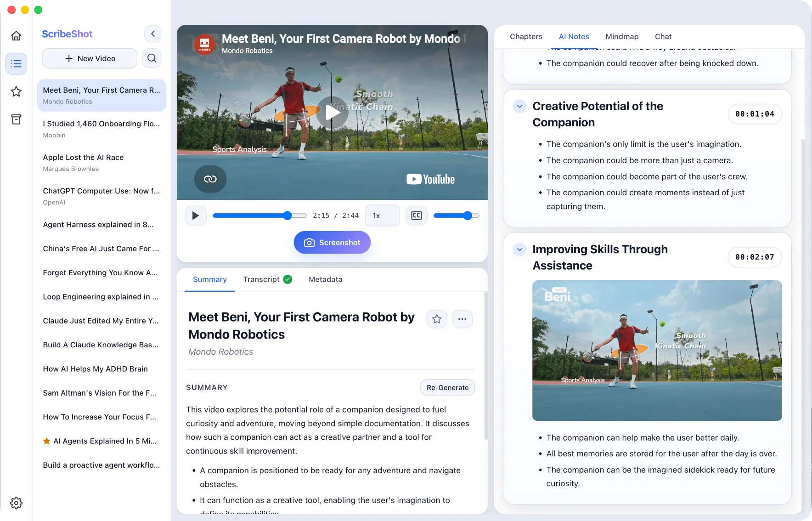Open the Home icon in sidebar
Viewport: 812px width, 521px height.
(16, 36)
